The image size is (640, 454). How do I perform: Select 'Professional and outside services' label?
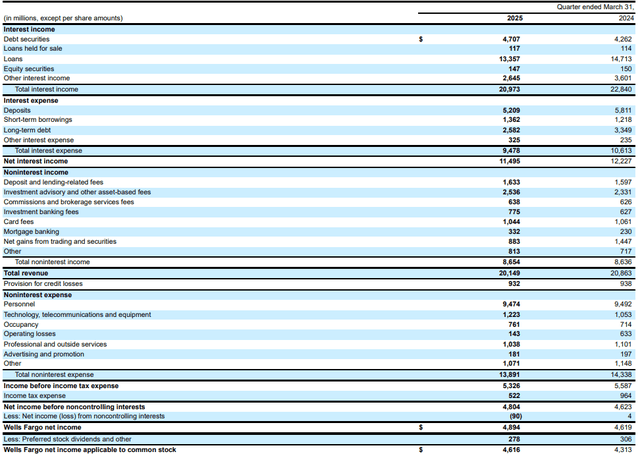(x=55, y=344)
